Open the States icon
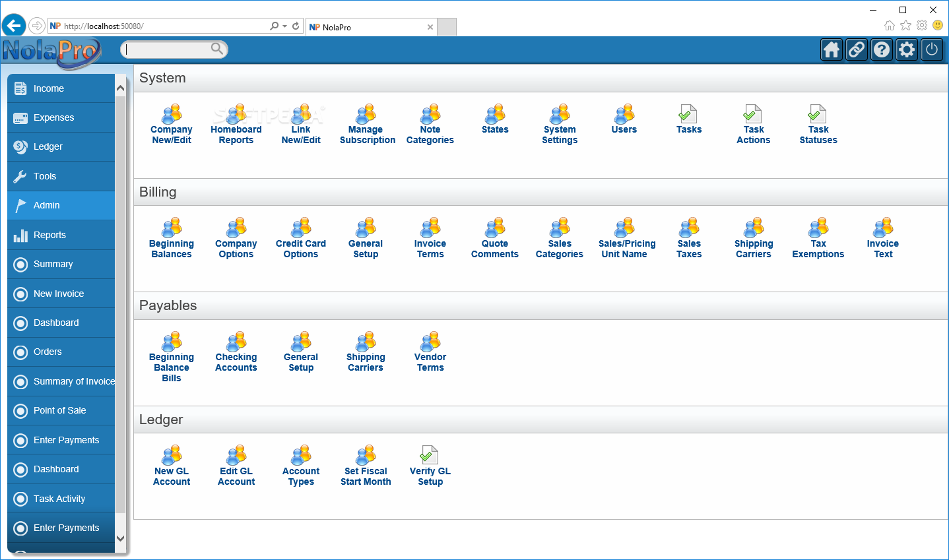 tap(495, 119)
